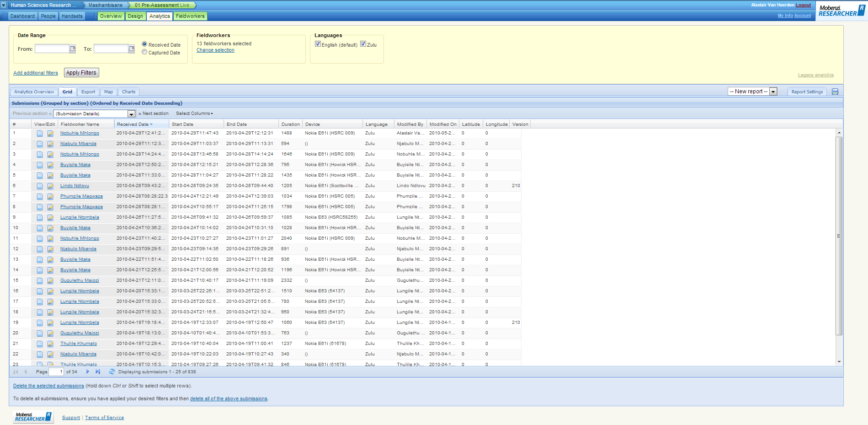Image resolution: width=868 pixels, height=425 pixels.
Task: Click the page number input field
Action: tap(56, 372)
